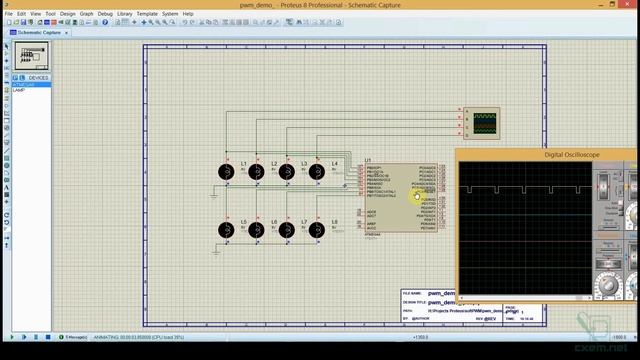Open the View menu
Image resolution: width=640 pixels, height=360 pixels.
(36, 13)
